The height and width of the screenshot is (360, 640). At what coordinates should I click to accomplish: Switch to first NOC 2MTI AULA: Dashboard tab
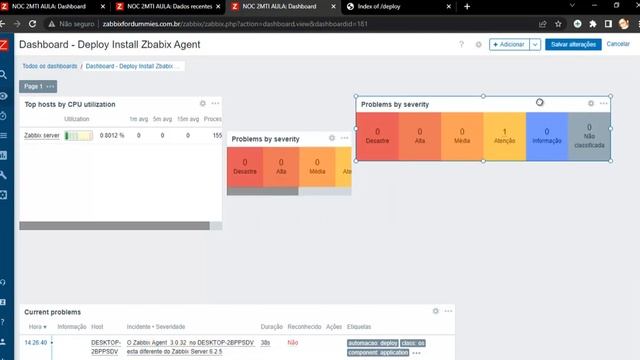point(49,7)
